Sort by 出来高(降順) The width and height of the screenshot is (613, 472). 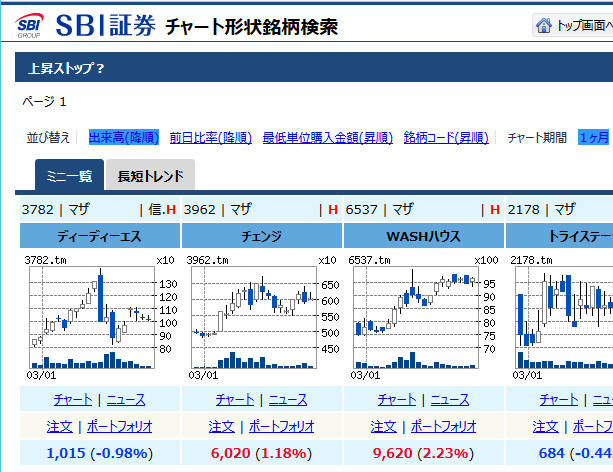[x=124, y=137]
